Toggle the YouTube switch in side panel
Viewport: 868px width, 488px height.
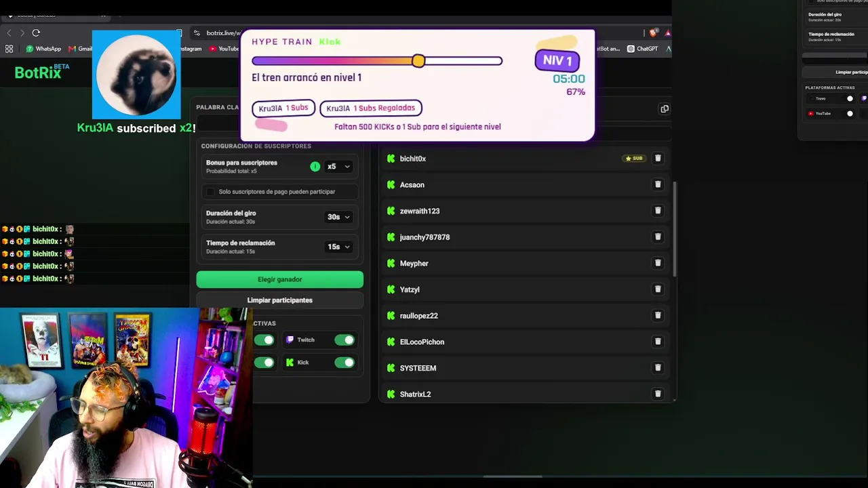pos(850,114)
